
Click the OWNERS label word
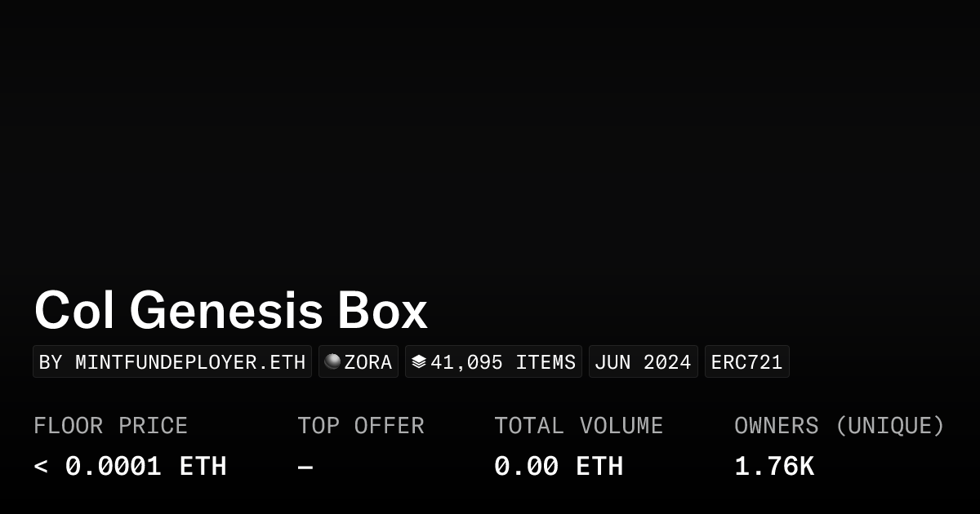[776, 426]
